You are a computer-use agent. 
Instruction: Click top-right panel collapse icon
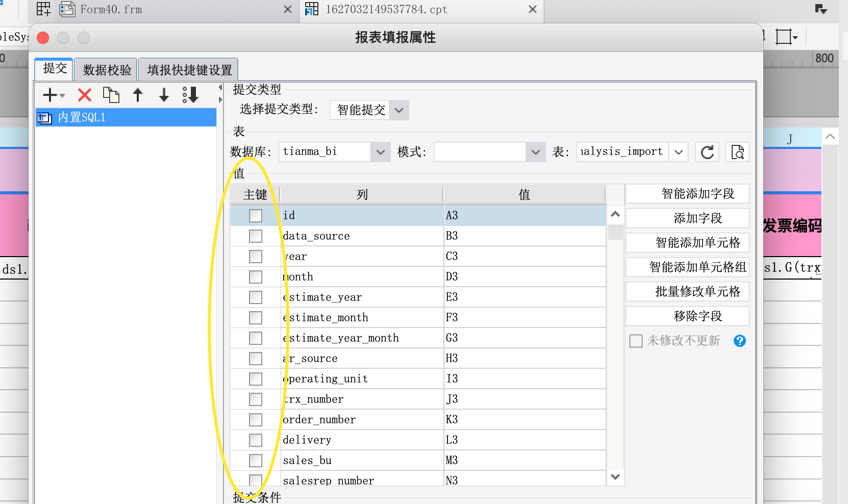pyautogui.click(x=821, y=9)
